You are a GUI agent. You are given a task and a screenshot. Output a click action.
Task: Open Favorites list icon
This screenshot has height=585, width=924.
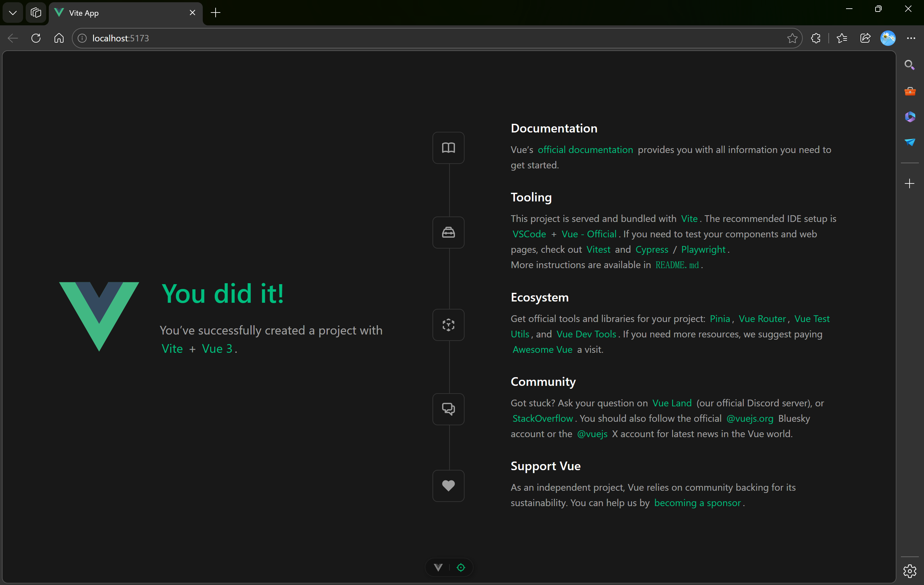pyautogui.click(x=842, y=38)
